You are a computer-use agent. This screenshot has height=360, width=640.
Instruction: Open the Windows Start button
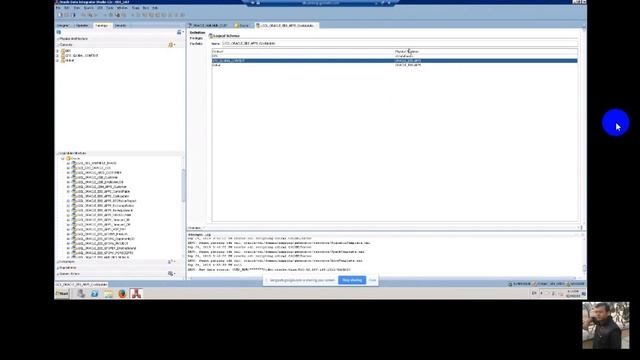click(62, 293)
